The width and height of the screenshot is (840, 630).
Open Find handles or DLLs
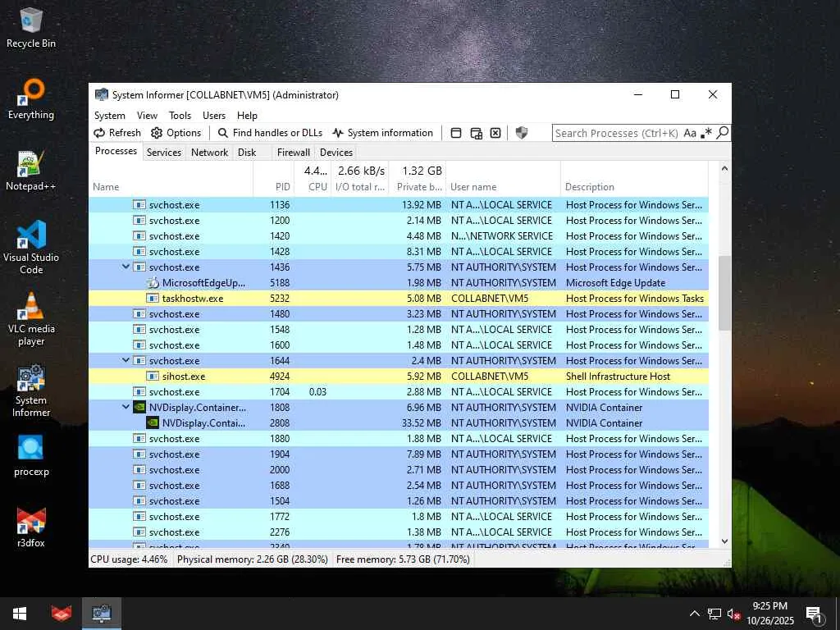270,133
